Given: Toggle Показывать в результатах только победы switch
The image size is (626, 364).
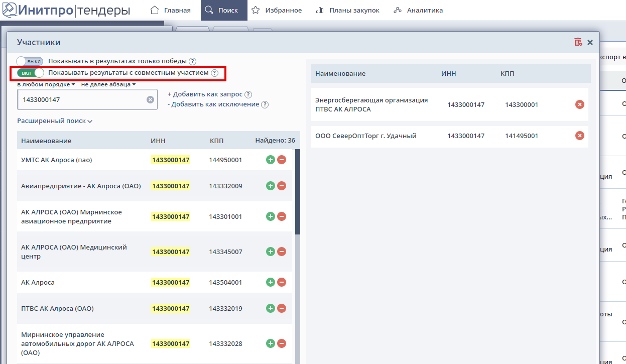Looking at the screenshot, I should tap(30, 61).
